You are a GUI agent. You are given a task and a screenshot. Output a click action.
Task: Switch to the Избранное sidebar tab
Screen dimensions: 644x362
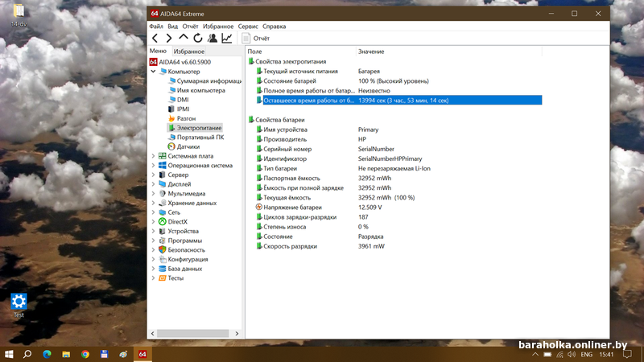(189, 51)
